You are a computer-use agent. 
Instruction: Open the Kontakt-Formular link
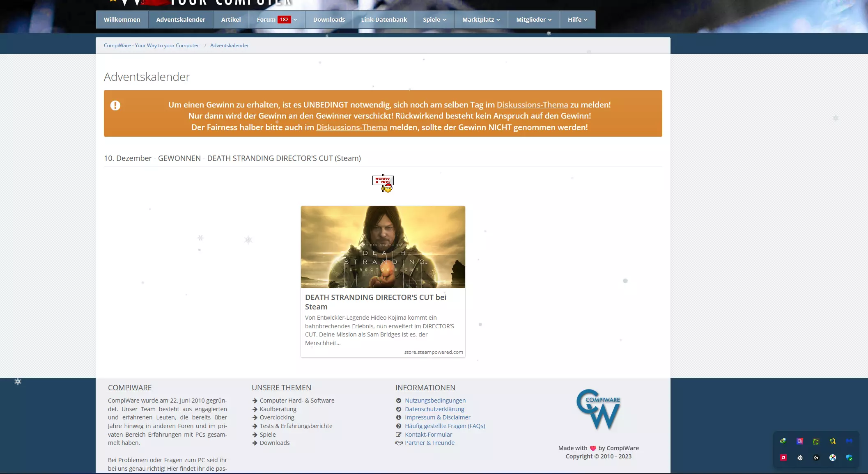pos(428,435)
